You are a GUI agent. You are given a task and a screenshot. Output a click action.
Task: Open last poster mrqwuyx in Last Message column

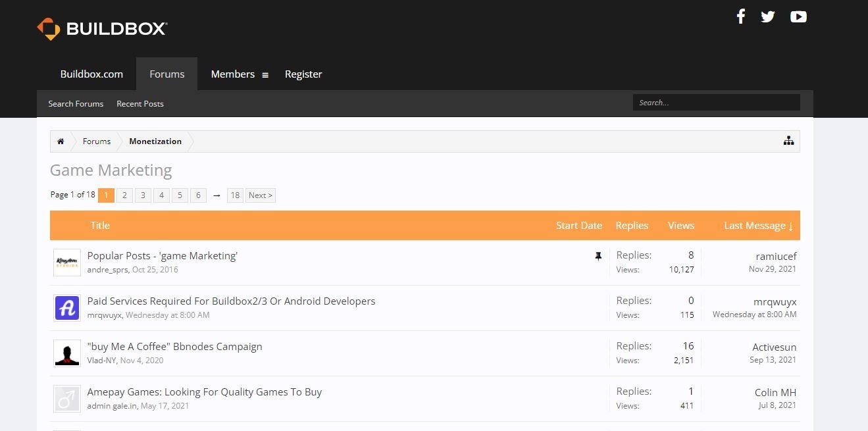point(775,301)
